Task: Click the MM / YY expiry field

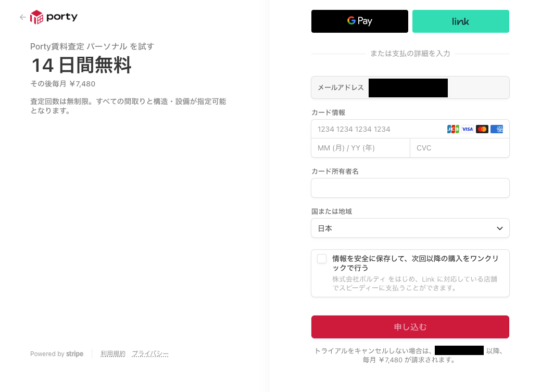Action: click(x=360, y=148)
